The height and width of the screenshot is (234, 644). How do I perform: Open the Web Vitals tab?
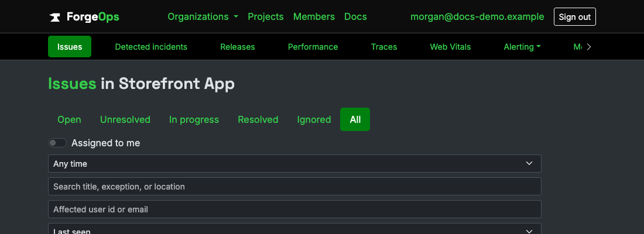coord(451,47)
